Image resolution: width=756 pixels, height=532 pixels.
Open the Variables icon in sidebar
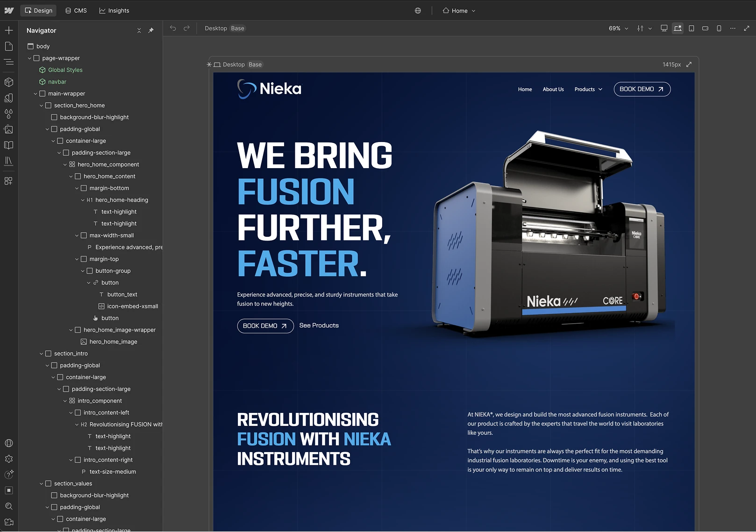(9, 98)
